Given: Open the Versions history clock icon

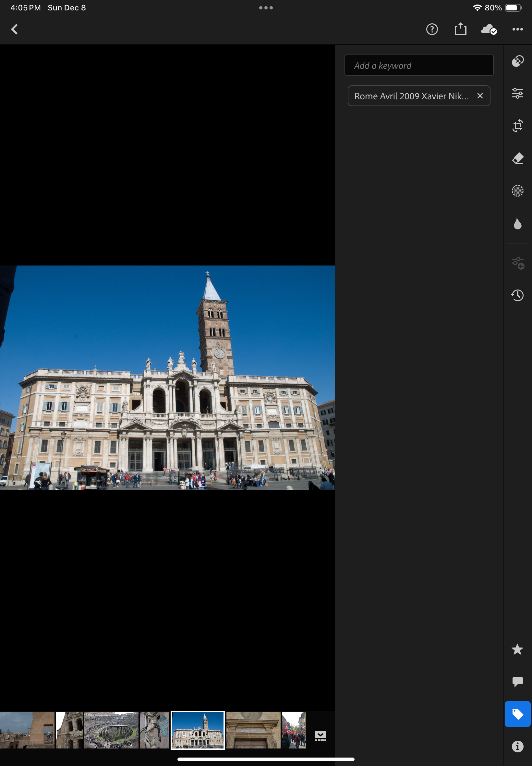Looking at the screenshot, I should click(x=517, y=295).
